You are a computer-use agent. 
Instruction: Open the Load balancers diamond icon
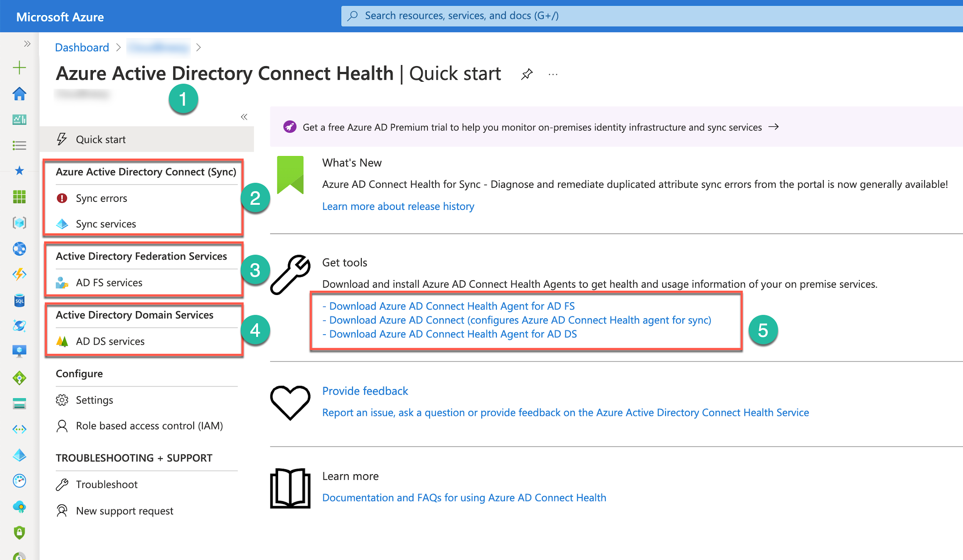click(19, 378)
